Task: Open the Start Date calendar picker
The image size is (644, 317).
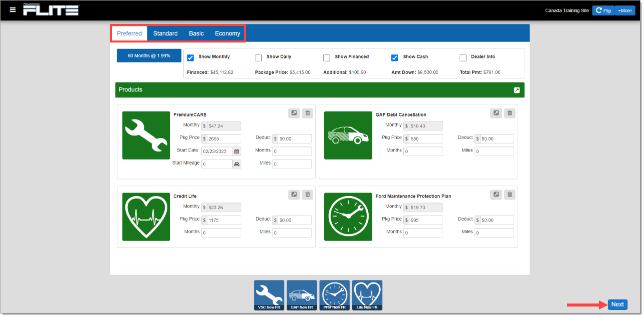Action: 237,151
